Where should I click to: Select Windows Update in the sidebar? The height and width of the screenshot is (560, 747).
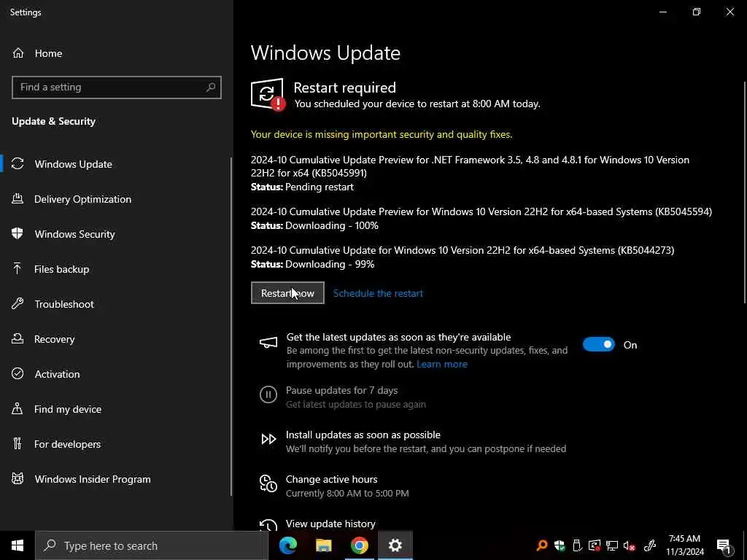(74, 164)
